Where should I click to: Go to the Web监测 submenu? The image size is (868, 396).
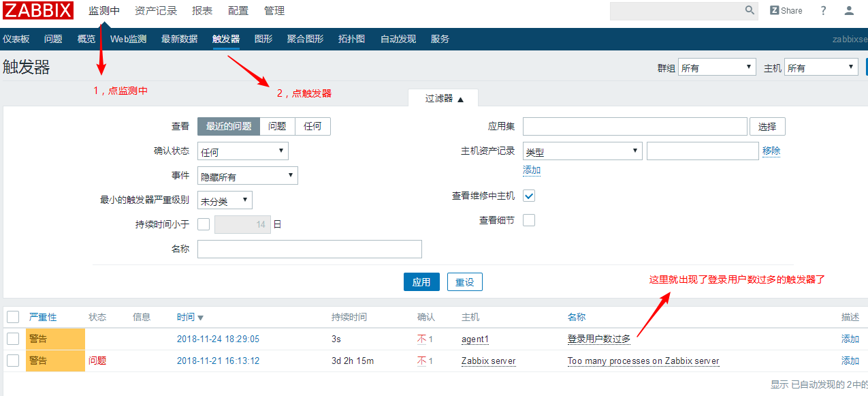point(129,40)
